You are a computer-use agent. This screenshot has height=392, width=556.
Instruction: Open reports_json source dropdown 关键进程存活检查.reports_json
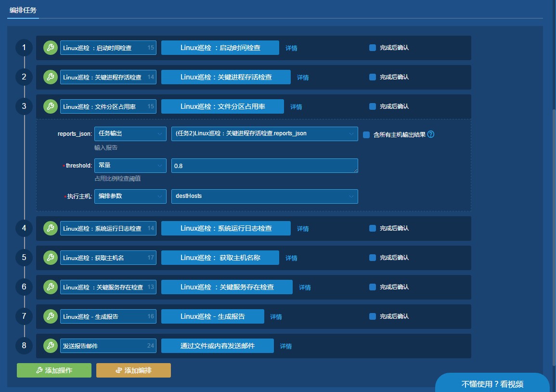(265, 134)
